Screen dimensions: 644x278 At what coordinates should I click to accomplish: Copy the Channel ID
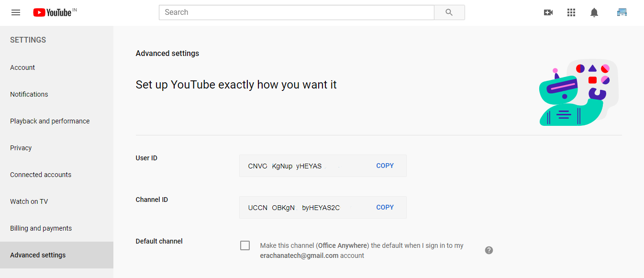point(385,207)
